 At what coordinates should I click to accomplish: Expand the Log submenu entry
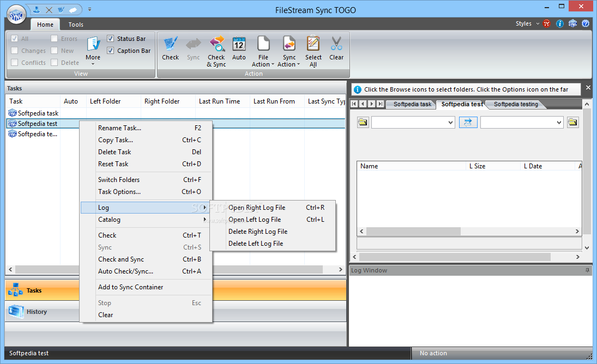click(146, 207)
